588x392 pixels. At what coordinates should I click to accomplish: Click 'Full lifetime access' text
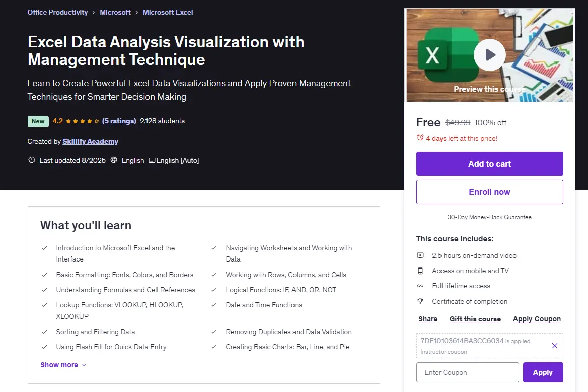pyautogui.click(x=461, y=286)
